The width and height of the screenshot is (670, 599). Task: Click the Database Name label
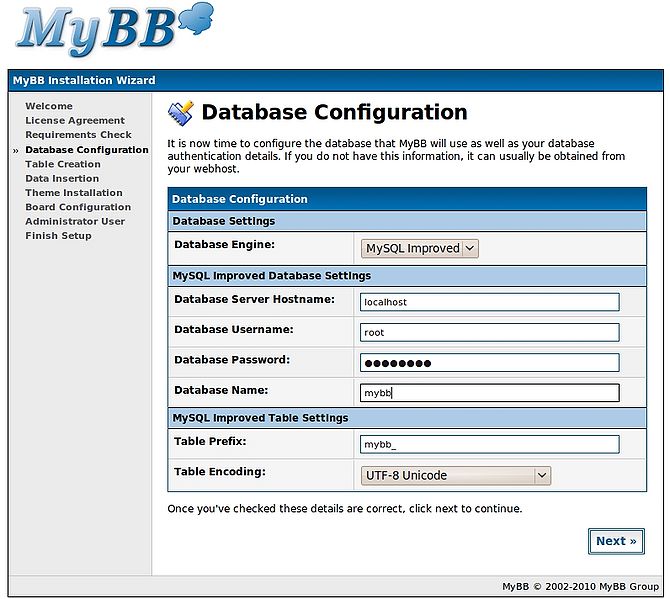click(221, 390)
